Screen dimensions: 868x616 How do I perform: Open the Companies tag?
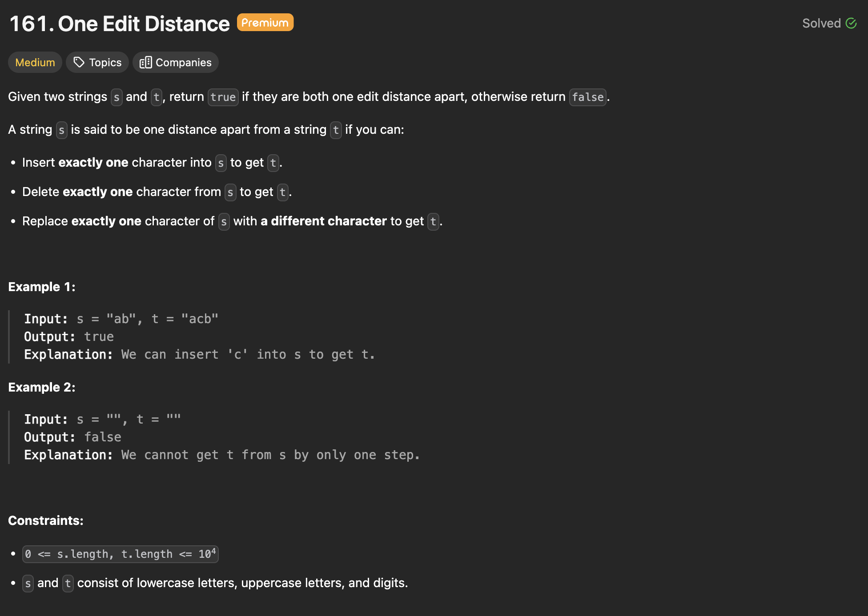[176, 62]
